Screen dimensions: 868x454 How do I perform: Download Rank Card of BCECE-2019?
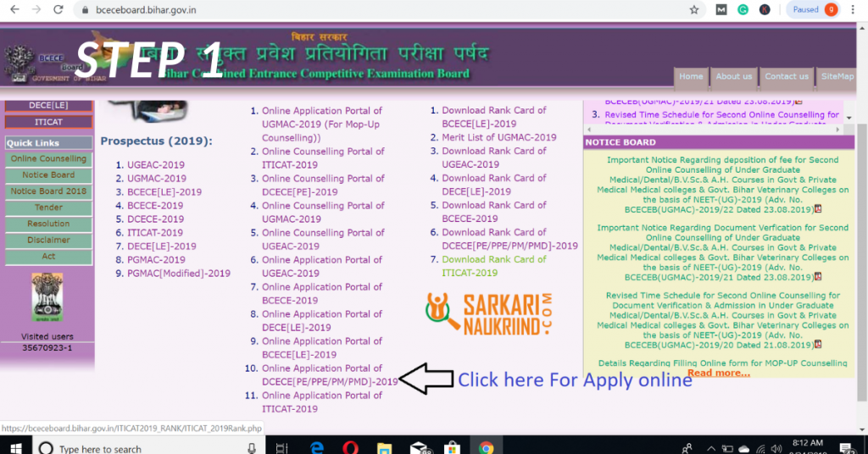pyautogui.click(x=494, y=211)
